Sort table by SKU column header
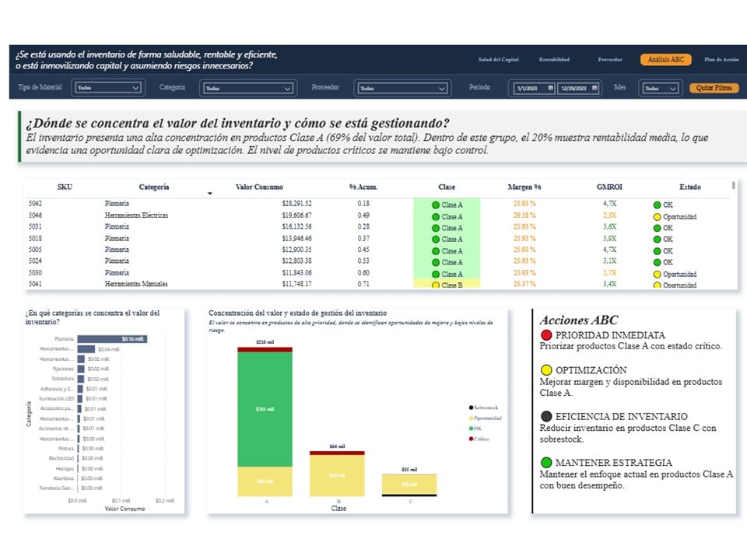The image size is (747, 560). 65,187
